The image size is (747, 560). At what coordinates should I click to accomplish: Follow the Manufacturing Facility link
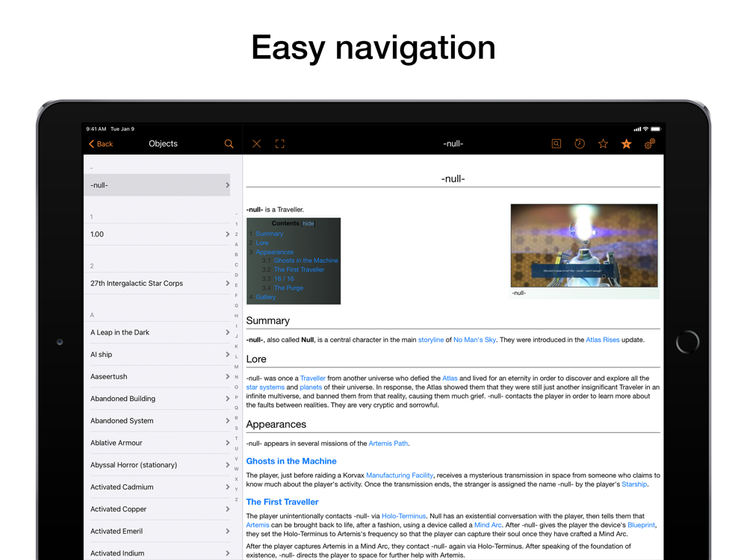click(399, 475)
